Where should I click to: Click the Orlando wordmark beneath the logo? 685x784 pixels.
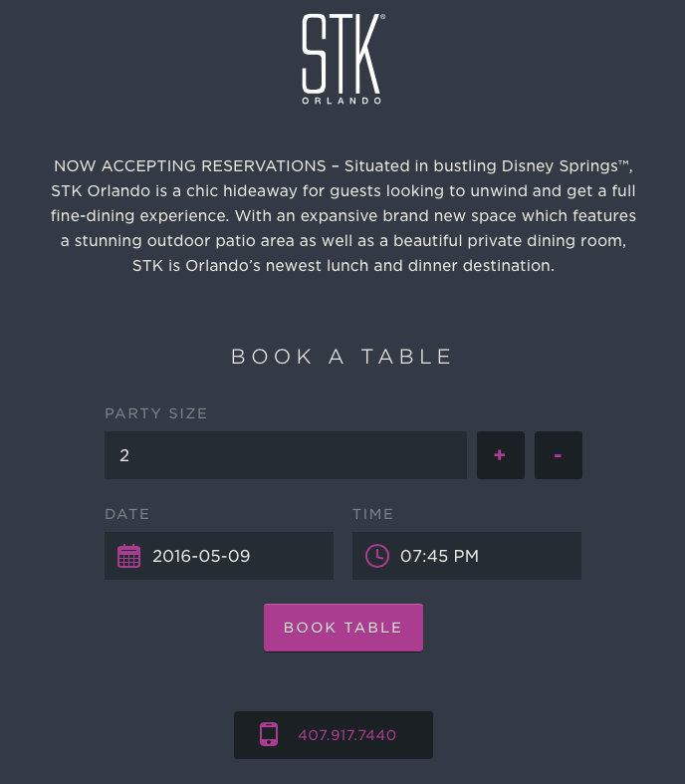342,101
